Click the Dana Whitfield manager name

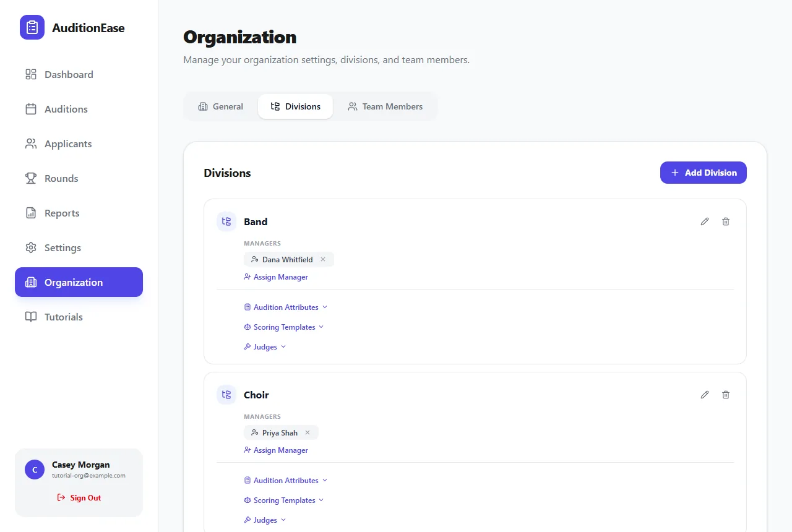click(x=288, y=260)
